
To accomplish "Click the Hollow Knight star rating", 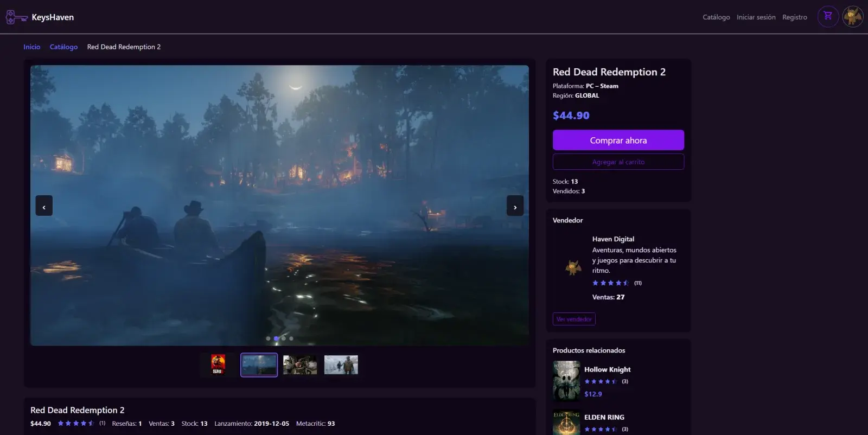I will (601, 381).
